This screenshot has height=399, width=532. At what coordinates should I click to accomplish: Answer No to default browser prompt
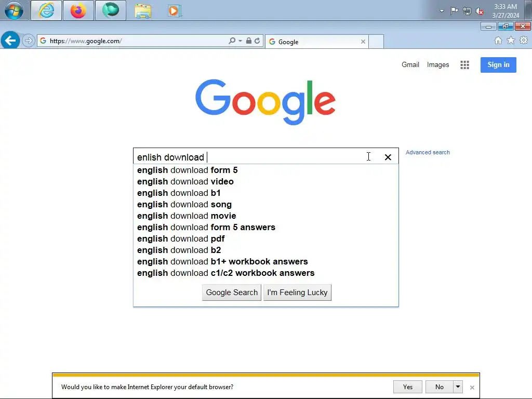pyautogui.click(x=440, y=387)
